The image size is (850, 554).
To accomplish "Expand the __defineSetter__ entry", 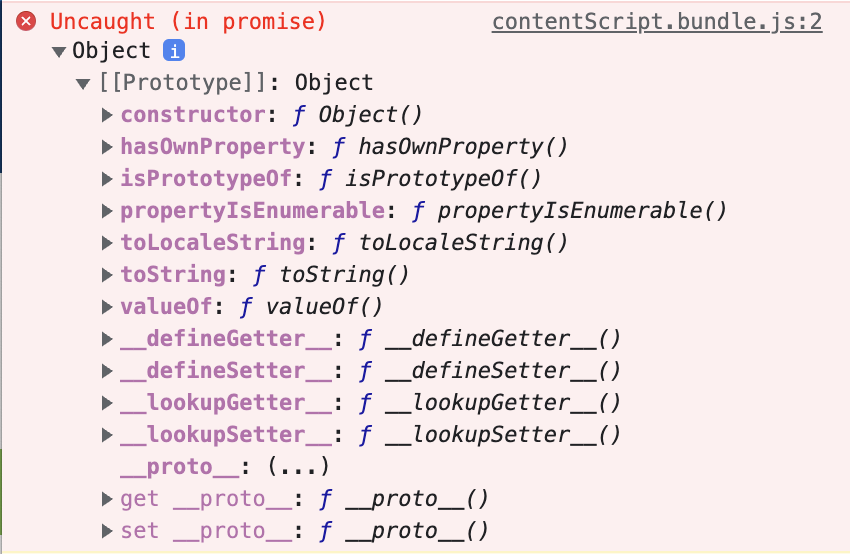I will click(107, 371).
